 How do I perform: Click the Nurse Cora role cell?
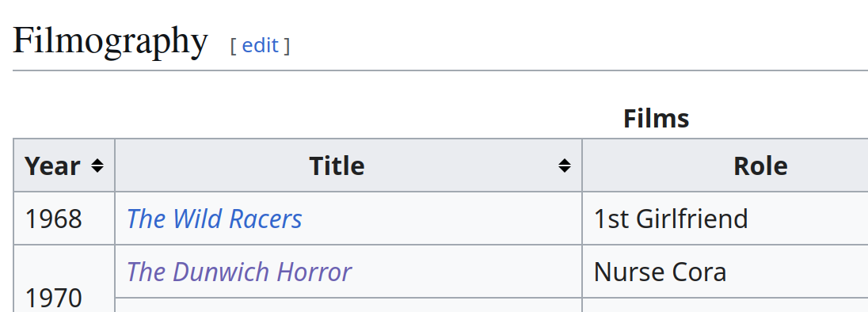coord(725,272)
